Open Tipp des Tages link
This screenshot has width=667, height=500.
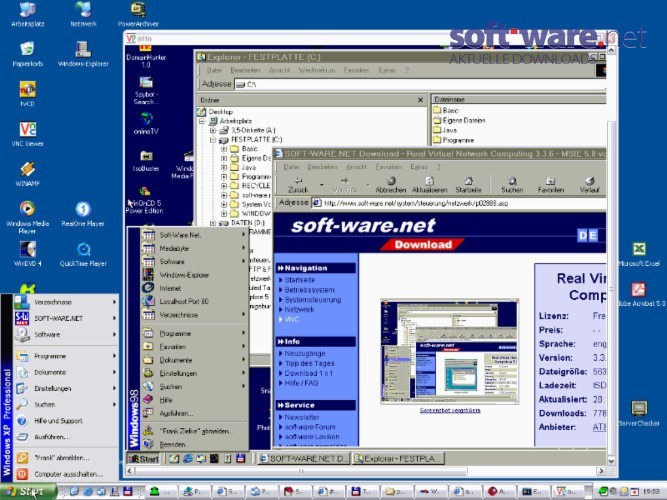(x=309, y=363)
